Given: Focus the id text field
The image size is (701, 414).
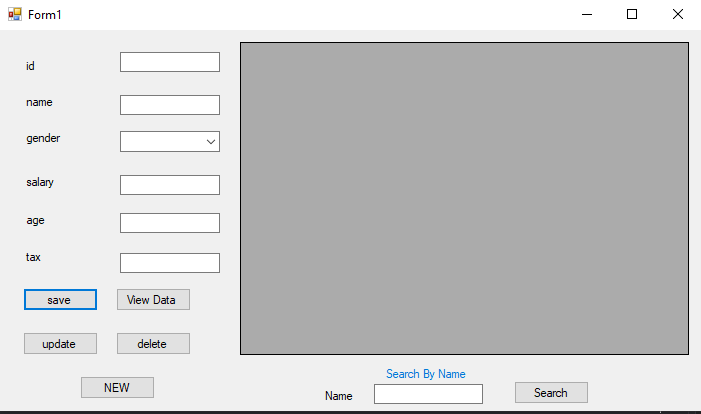Looking at the screenshot, I should tap(170, 62).
